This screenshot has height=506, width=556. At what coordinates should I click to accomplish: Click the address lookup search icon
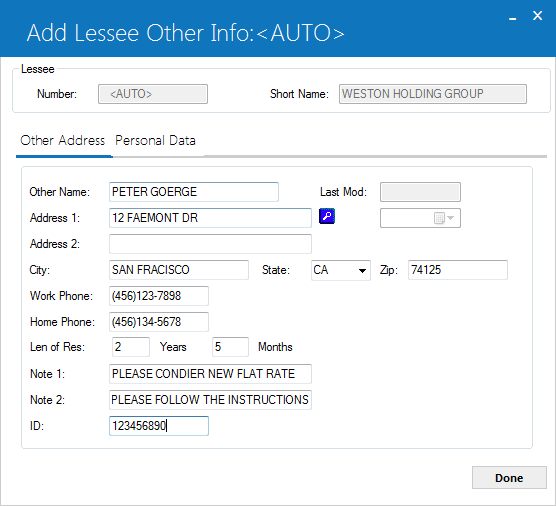(327, 216)
